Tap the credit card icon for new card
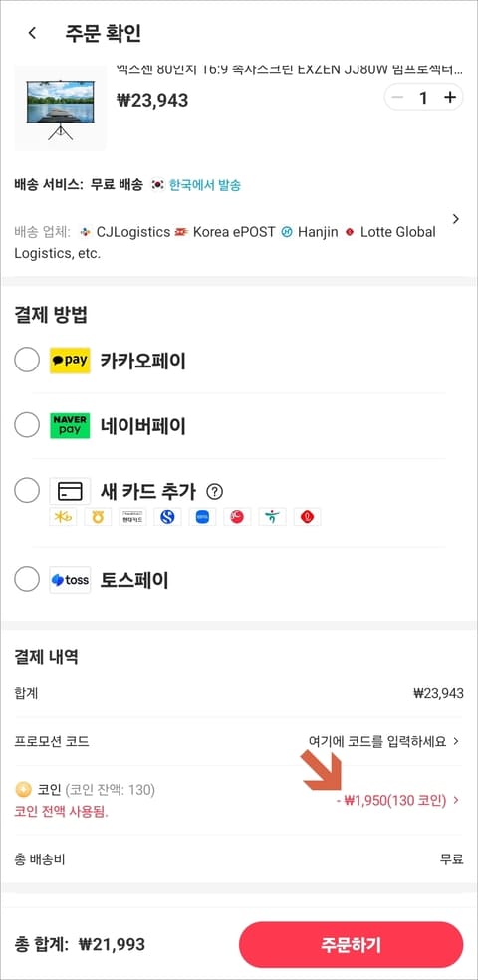The image size is (478, 980). (x=70, y=492)
